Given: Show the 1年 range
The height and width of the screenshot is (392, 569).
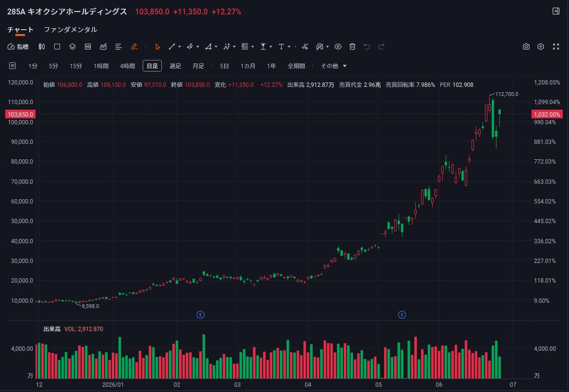Looking at the screenshot, I should pos(271,66).
